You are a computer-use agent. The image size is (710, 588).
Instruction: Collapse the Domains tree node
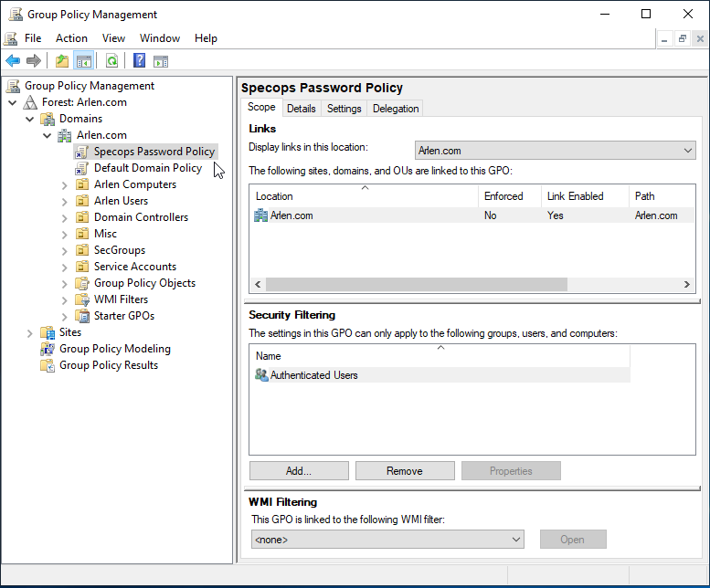point(30,119)
